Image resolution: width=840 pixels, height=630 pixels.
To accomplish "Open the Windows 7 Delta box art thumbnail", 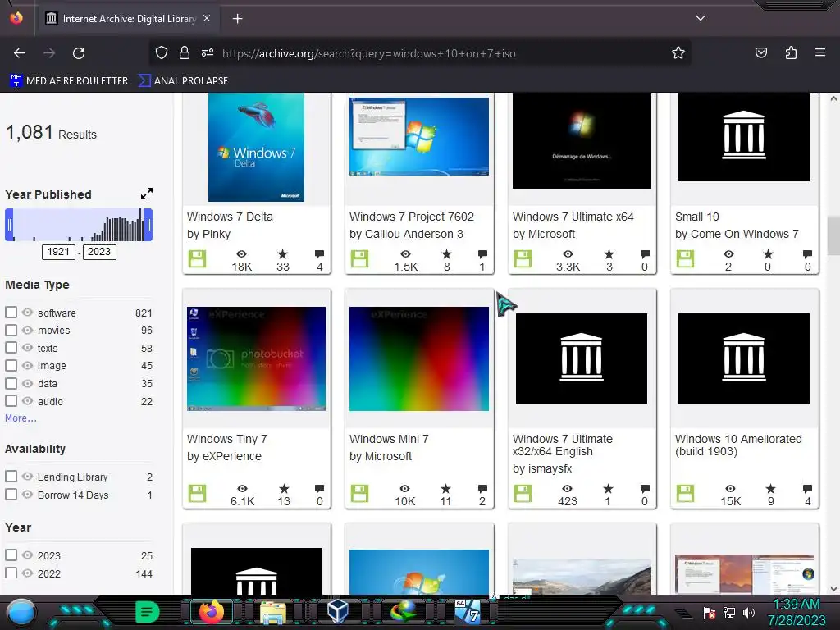I will click(256, 148).
